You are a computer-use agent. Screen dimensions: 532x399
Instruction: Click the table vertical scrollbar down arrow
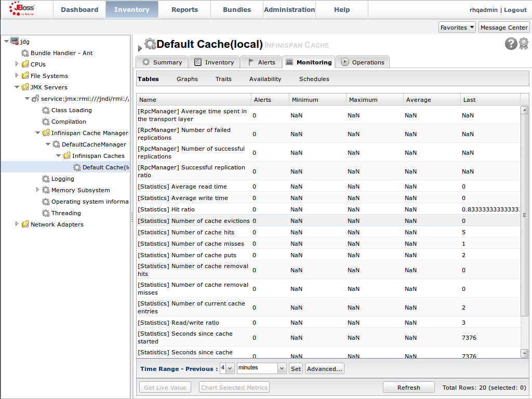[x=524, y=353]
